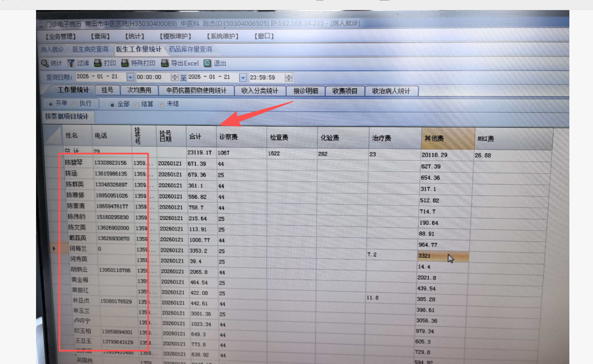Click the 治疗费 column header

pos(395,138)
